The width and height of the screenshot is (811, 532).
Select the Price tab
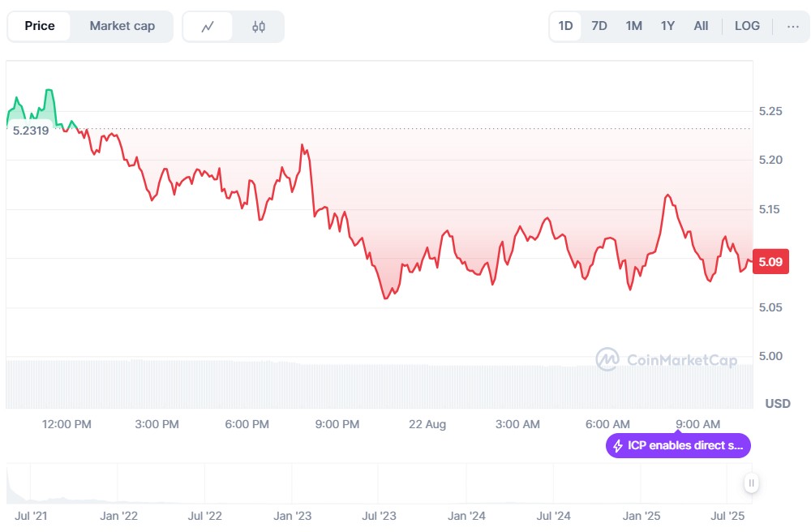(x=40, y=26)
